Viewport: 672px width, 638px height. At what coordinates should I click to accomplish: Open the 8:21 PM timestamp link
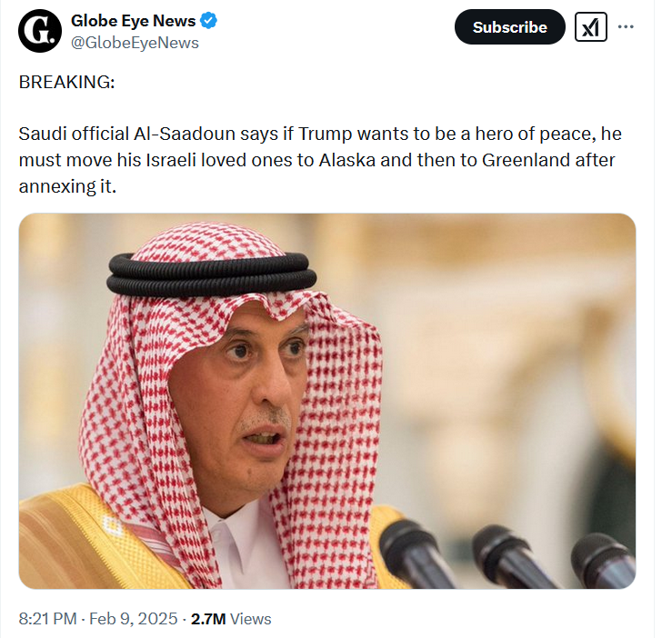point(47,619)
